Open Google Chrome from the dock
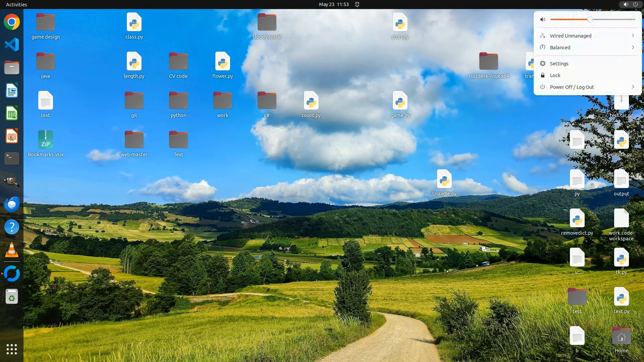 (12, 22)
